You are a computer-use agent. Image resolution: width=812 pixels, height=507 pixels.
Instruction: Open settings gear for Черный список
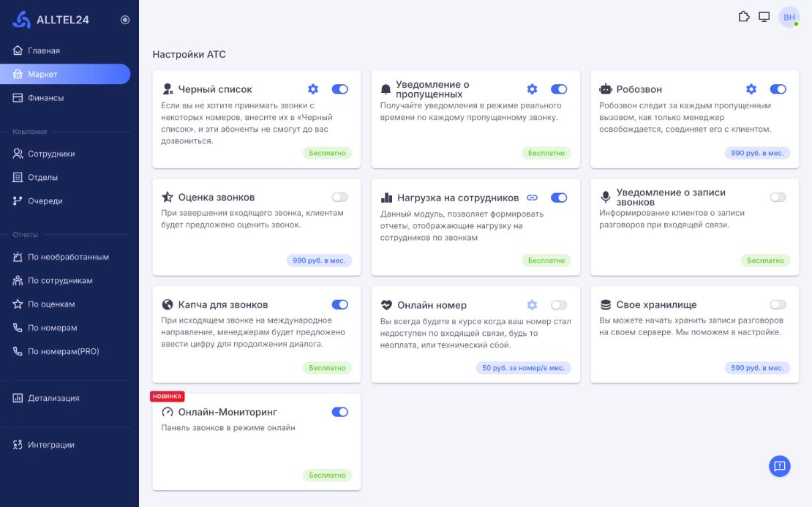pos(313,89)
